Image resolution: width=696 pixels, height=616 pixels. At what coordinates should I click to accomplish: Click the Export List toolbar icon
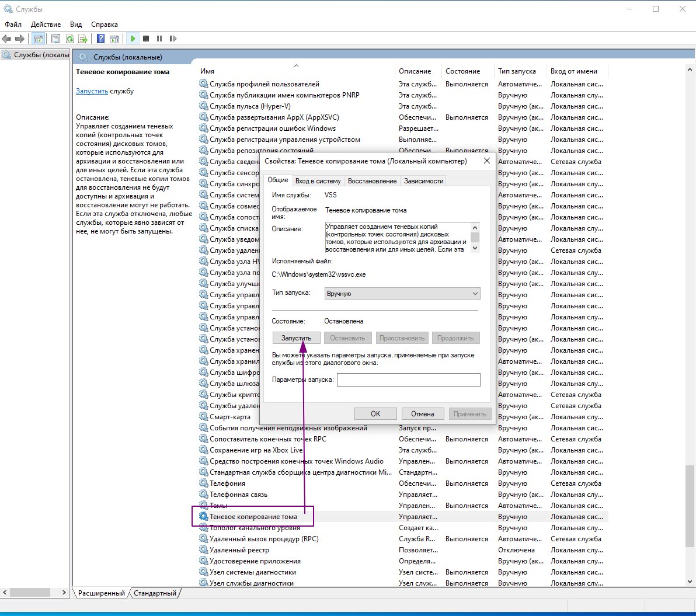pos(83,39)
